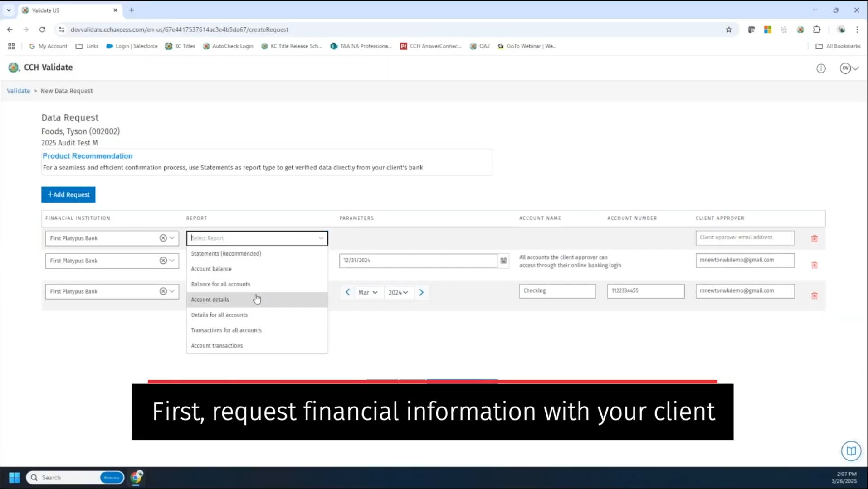The image size is (868, 489).
Task: Open the info help icon in the header
Action: pos(821,68)
